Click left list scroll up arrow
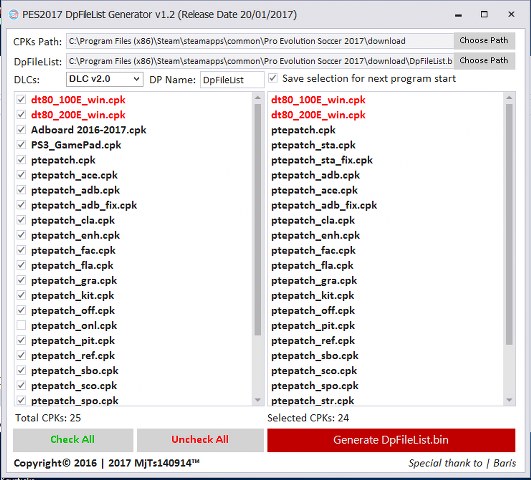The width and height of the screenshot is (531, 480). click(x=258, y=98)
